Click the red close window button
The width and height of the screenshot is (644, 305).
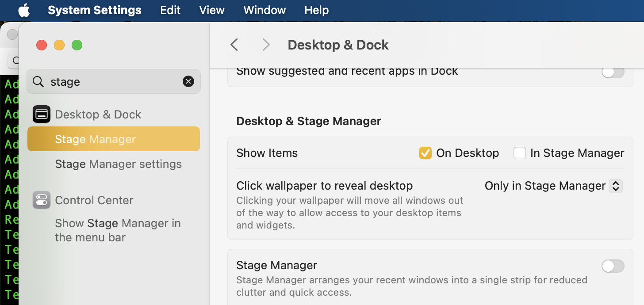[42, 45]
